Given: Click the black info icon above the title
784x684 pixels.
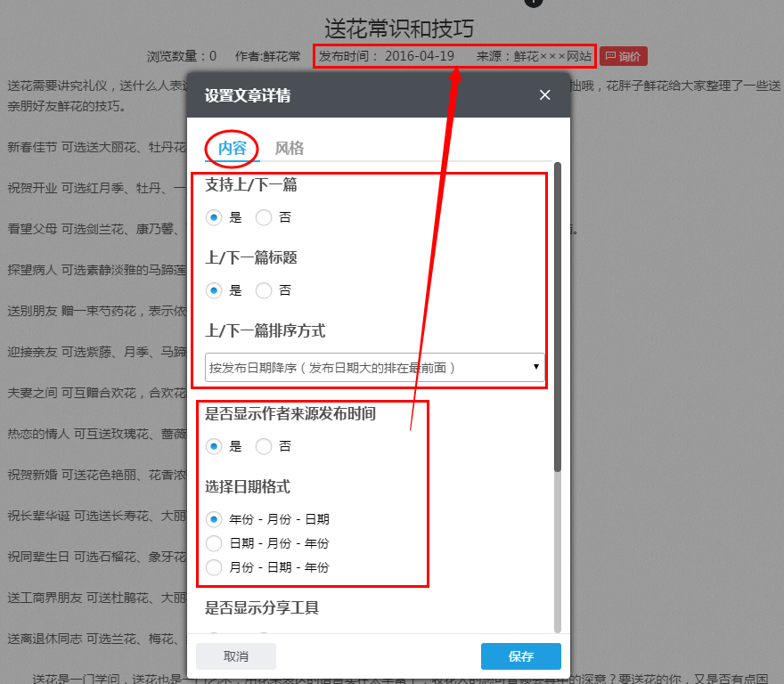Looking at the screenshot, I should [532, 4].
